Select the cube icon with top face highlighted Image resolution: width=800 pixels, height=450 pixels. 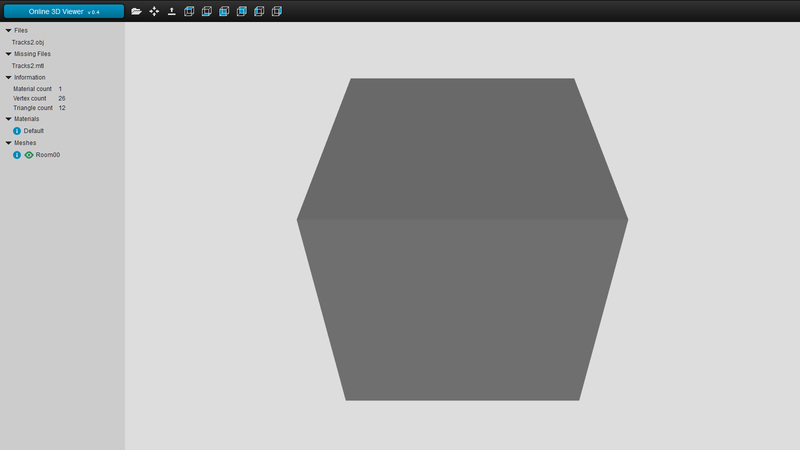click(189, 11)
